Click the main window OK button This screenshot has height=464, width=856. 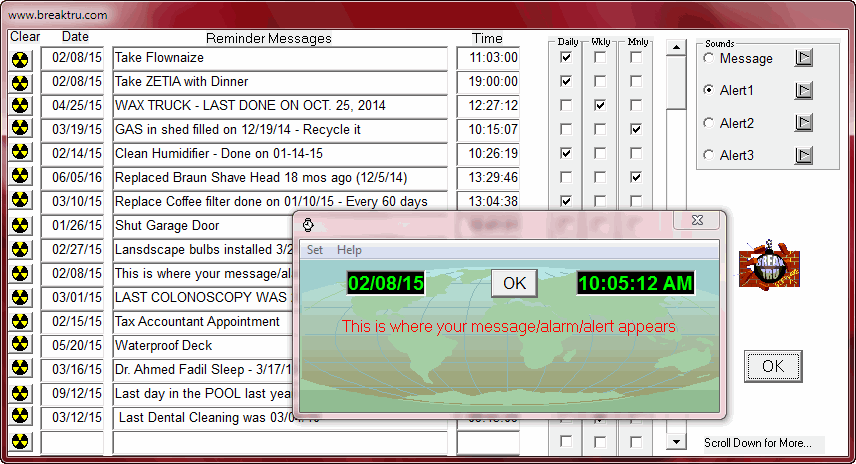[772, 366]
